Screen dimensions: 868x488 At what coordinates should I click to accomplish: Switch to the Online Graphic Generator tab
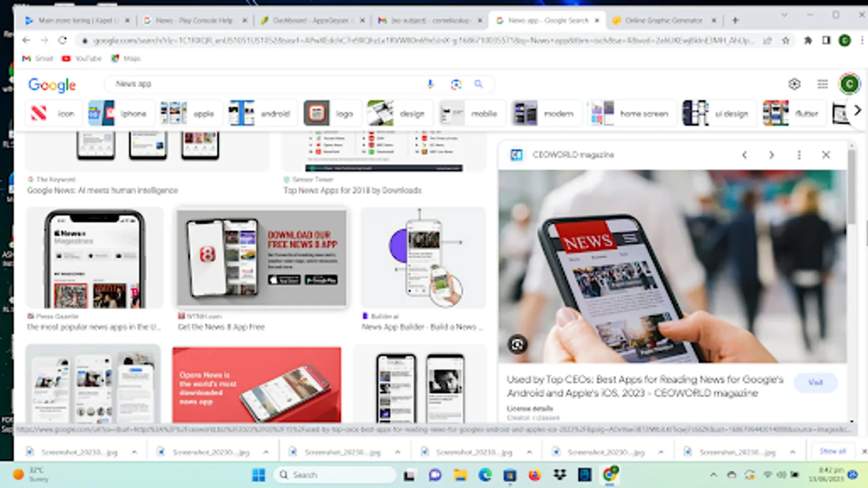click(665, 21)
